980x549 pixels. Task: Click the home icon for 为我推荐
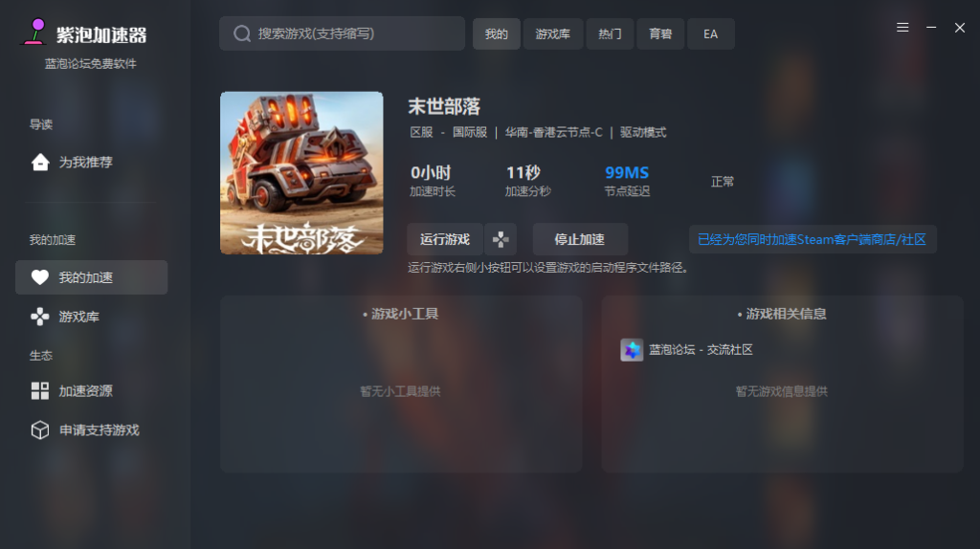(40, 163)
